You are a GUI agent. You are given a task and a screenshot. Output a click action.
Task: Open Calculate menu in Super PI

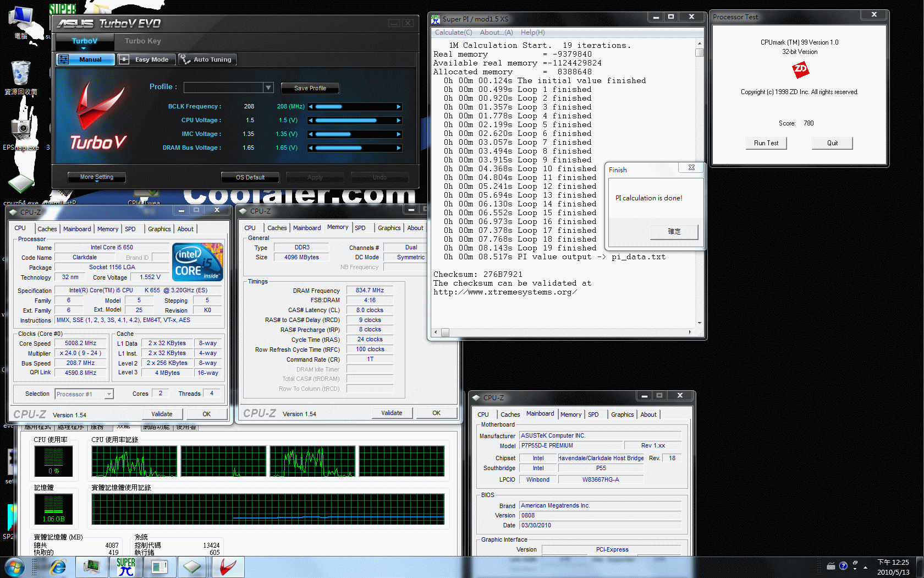coord(454,32)
